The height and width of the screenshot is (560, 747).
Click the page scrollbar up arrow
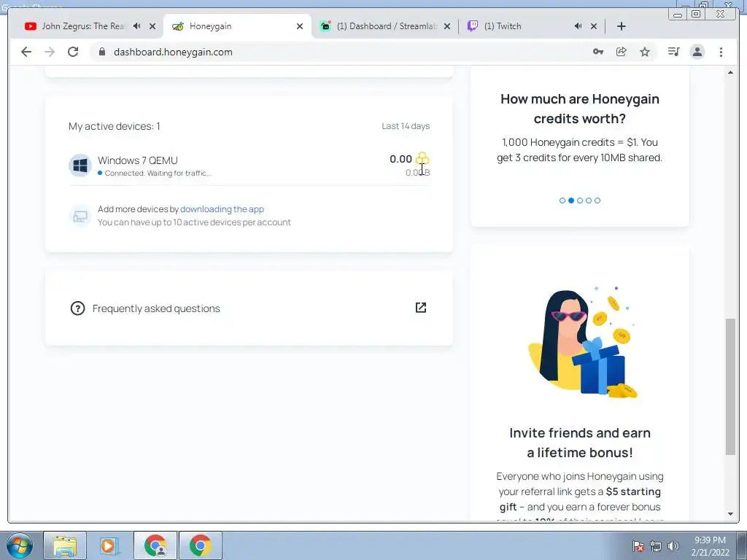[730, 72]
